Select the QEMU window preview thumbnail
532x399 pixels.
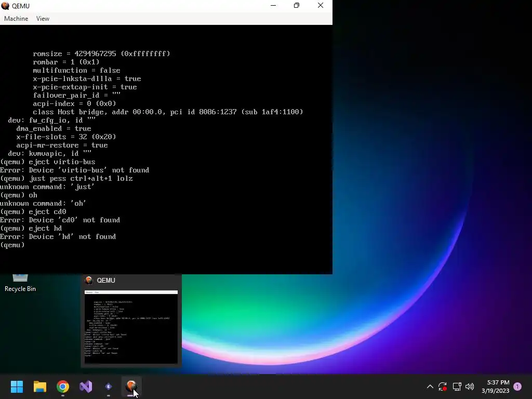[131, 327]
